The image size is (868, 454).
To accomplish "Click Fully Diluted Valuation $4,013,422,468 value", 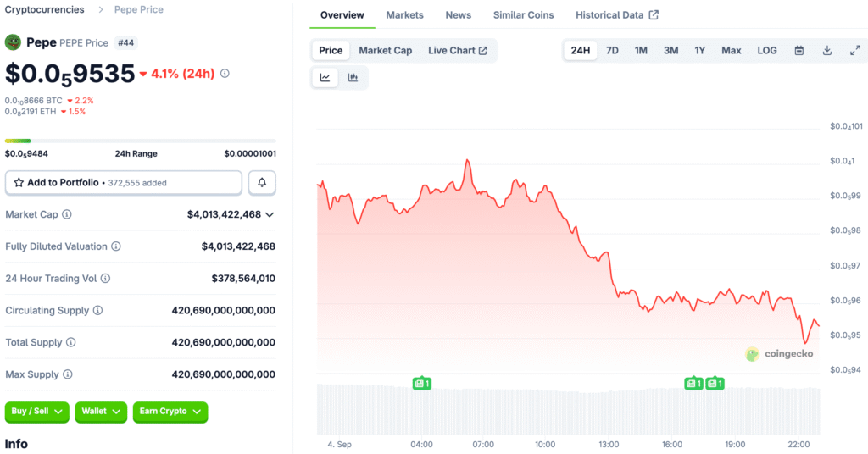I will point(238,246).
